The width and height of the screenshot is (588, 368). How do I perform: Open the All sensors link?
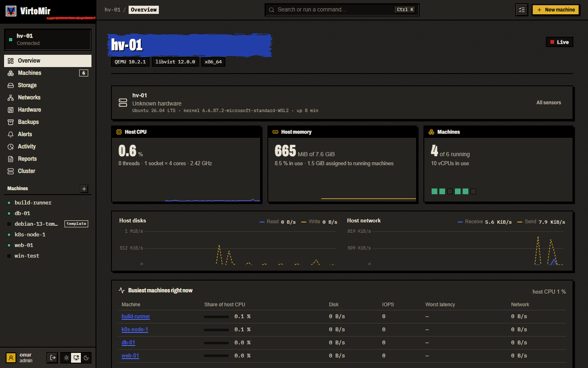click(x=548, y=103)
